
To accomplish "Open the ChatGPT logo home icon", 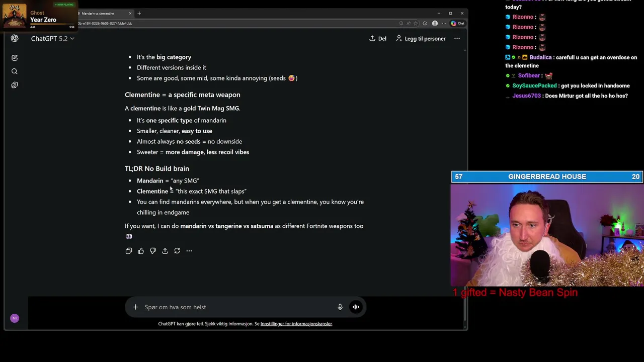I will (x=15, y=39).
